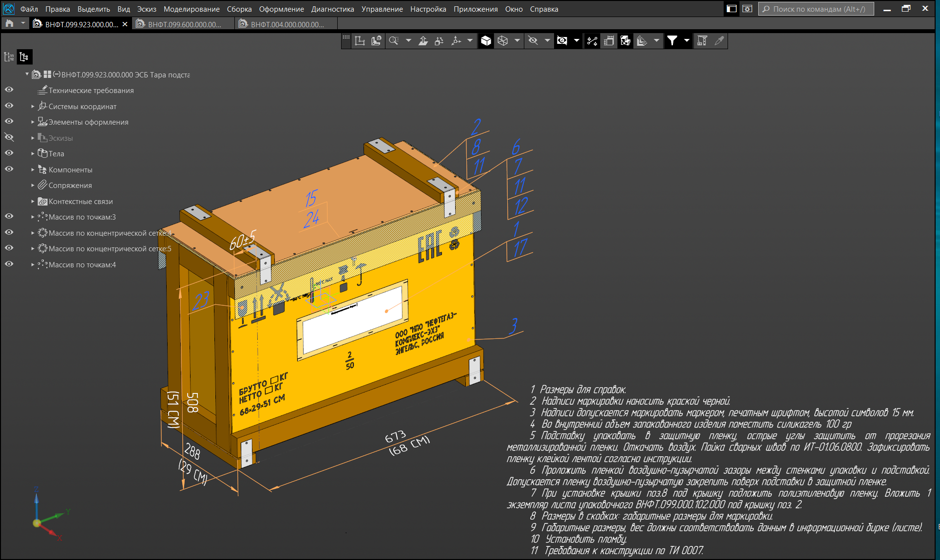Click the home icon in tab bar
The height and width of the screenshot is (560, 940).
[x=9, y=24]
